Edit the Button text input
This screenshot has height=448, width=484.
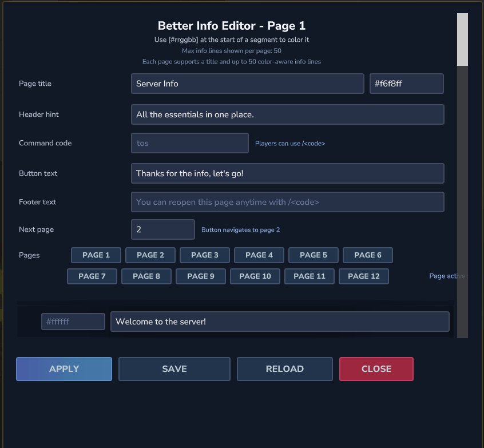point(288,173)
